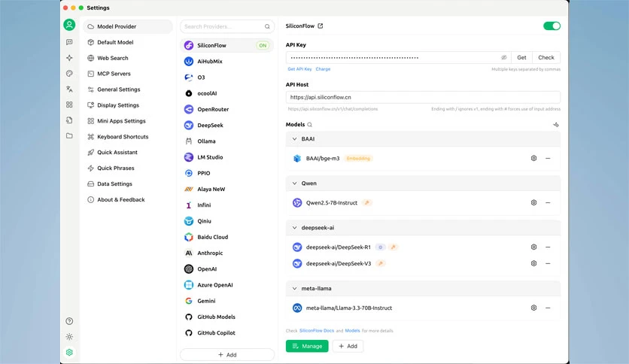Open About & Feedback
Image resolution: width=629 pixels, height=364 pixels.
(x=128, y=199)
